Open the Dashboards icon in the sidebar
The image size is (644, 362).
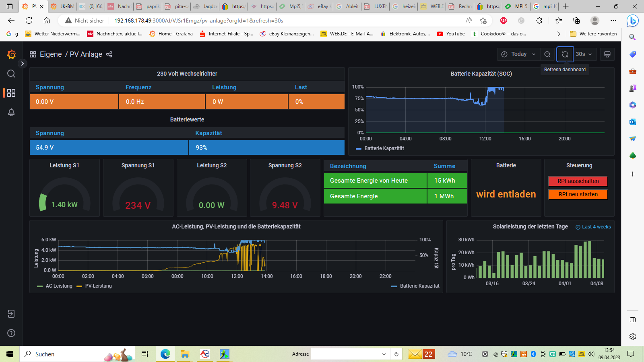(11, 93)
